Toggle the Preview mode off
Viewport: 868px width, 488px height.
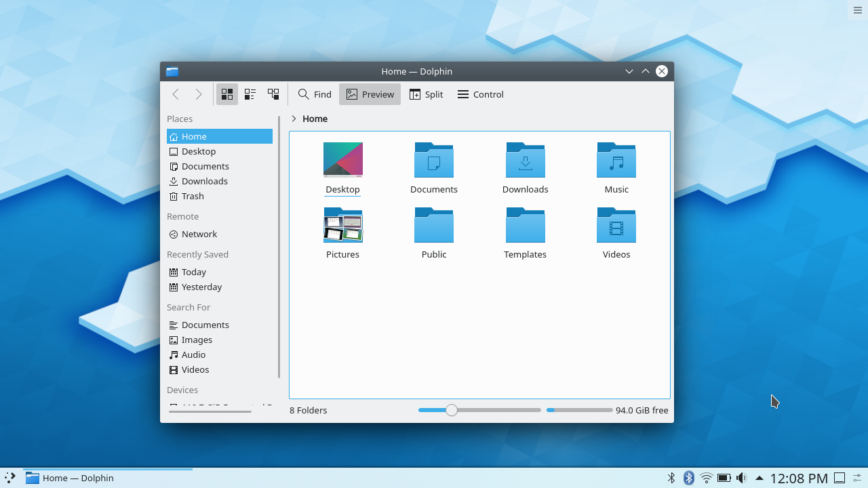tap(370, 94)
